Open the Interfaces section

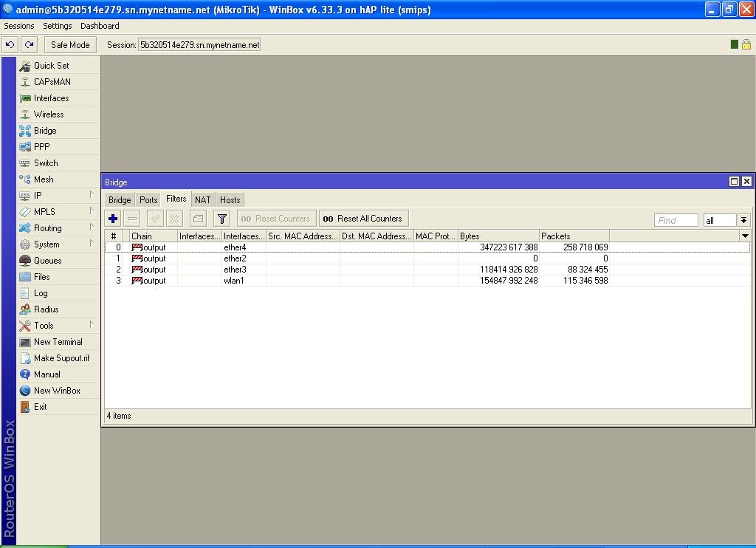[x=58, y=98]
